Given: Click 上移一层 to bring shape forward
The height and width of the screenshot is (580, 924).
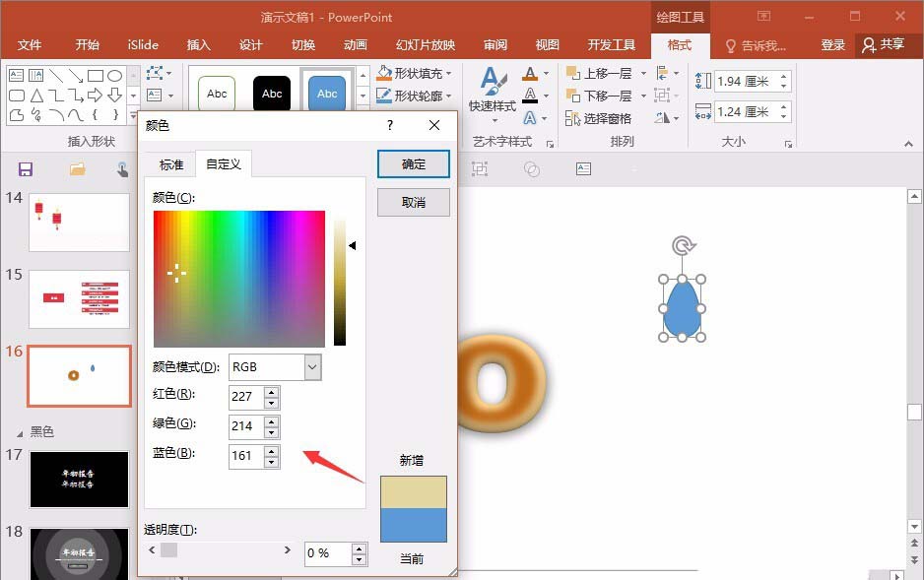Looking at the screenshot, I should [596, 73].
